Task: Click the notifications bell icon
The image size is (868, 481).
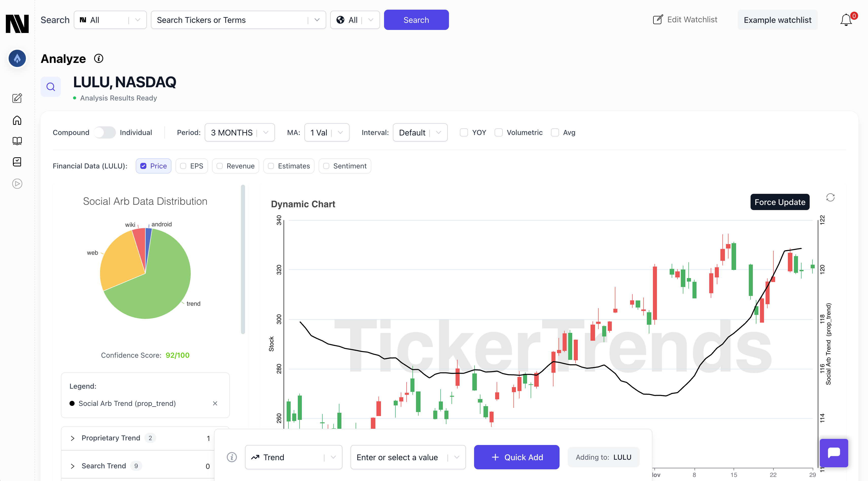Action: pyautogui.click(x=845, y=20)
